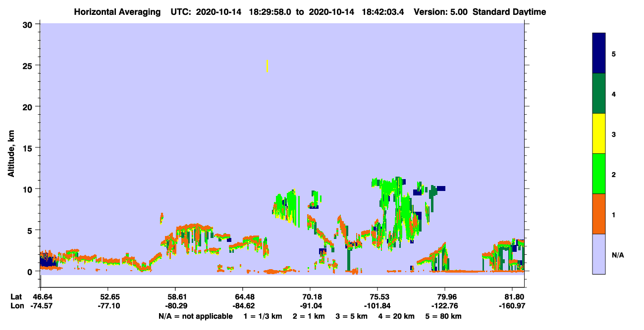The width and height of the screenshot is (644, 330).
Task: Click longitude value -84.62
Action: (243, 306)
